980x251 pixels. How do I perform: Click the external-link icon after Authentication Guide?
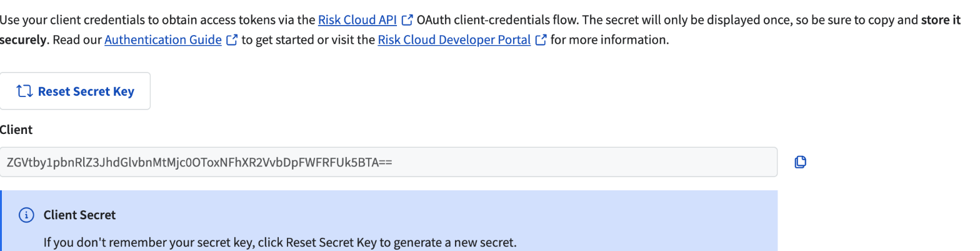[x=232, y=40]
